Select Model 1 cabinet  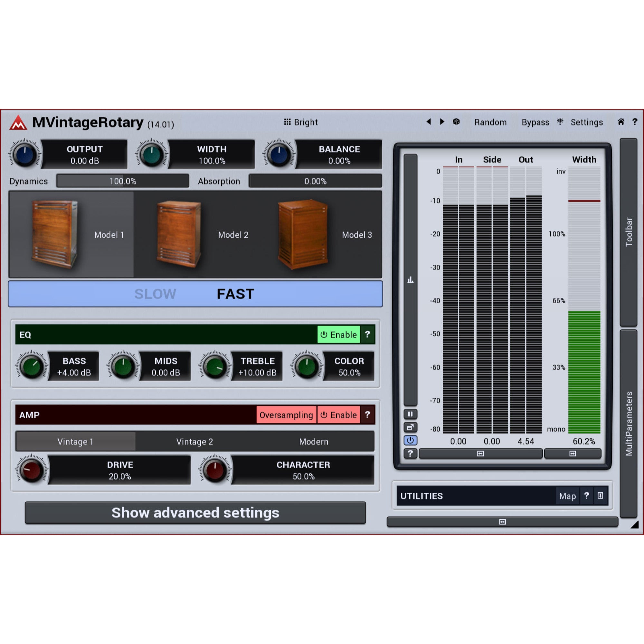click(x=71, y=234)
